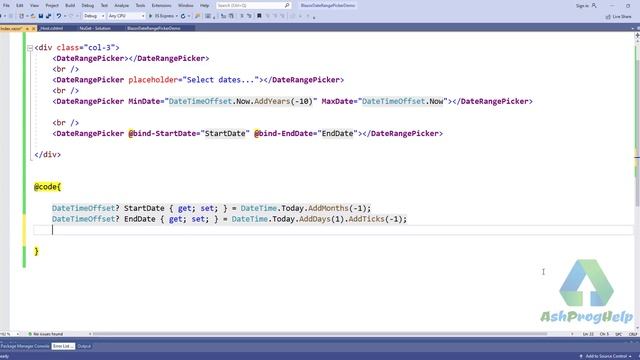The image size is (640, 360).
Task: Click the Save All icon
Action: 49,16
